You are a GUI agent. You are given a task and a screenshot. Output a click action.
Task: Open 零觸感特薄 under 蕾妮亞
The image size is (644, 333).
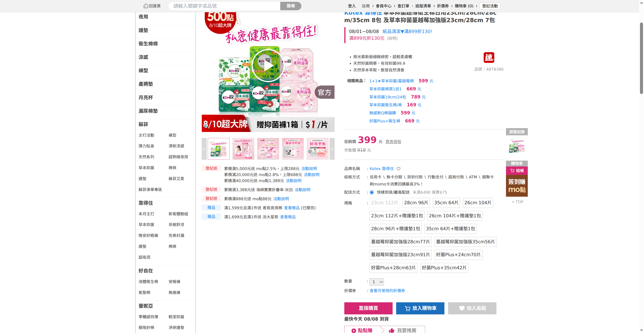148,317
